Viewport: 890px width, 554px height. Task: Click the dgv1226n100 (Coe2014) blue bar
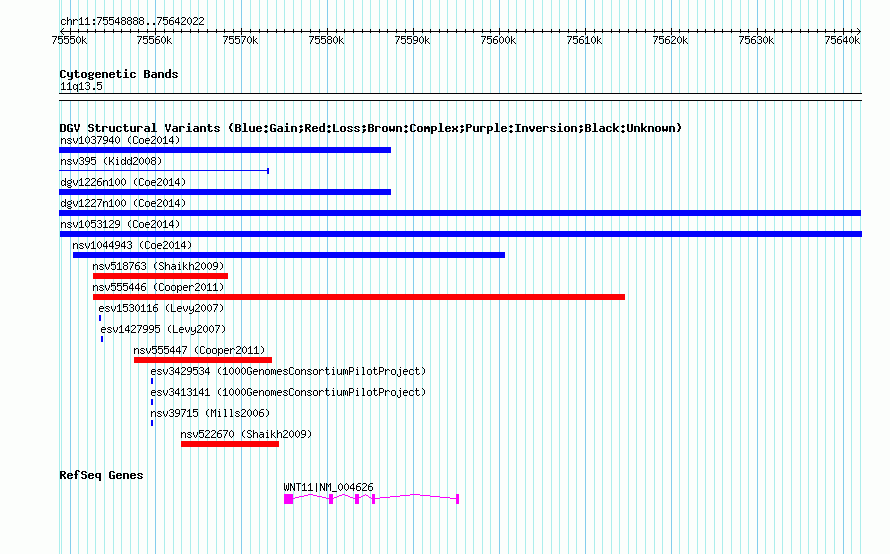[x=225, y=192]
